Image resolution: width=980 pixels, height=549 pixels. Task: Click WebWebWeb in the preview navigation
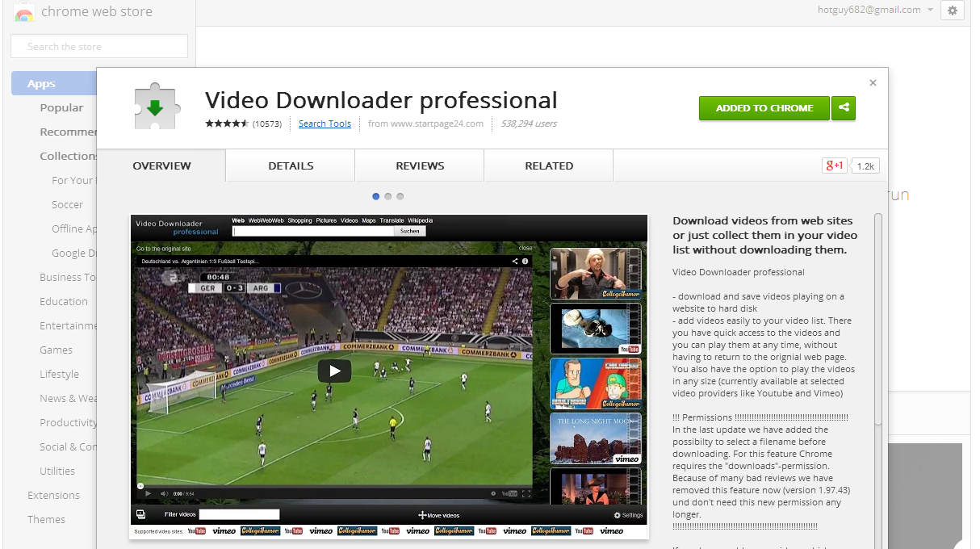[x=266, y=220]
